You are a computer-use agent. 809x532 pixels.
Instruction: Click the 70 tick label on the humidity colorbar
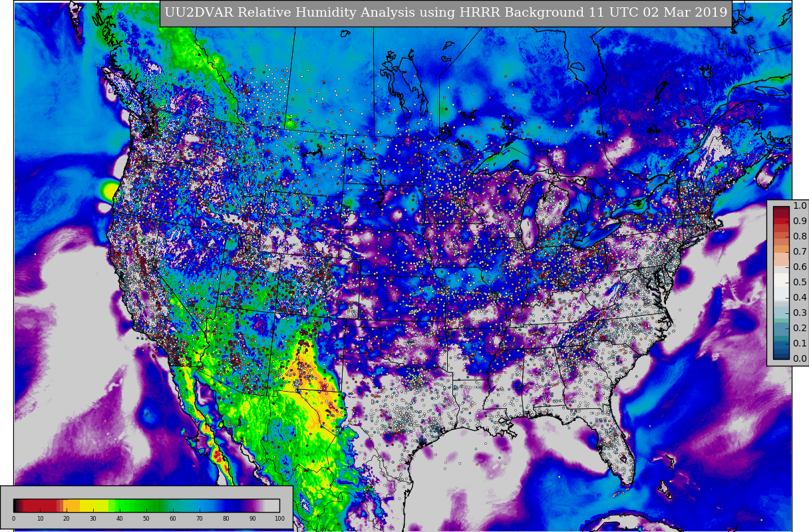(x=200, y=518)
